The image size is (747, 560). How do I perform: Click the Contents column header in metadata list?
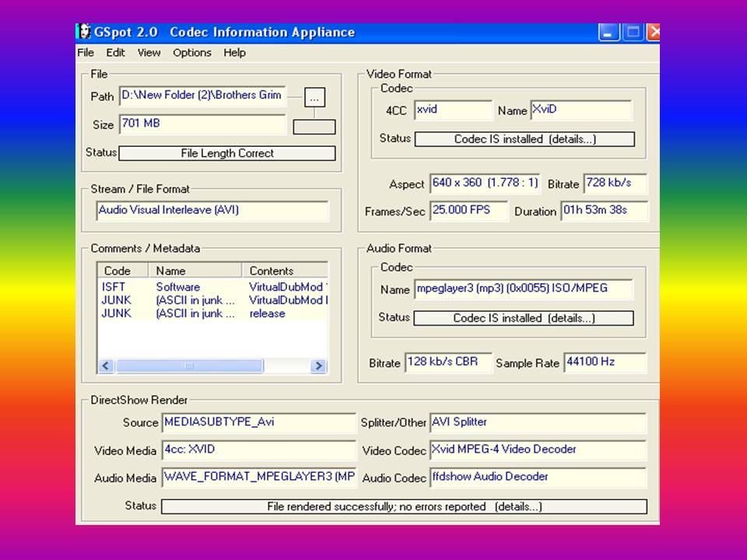click(x=286, y=271)
